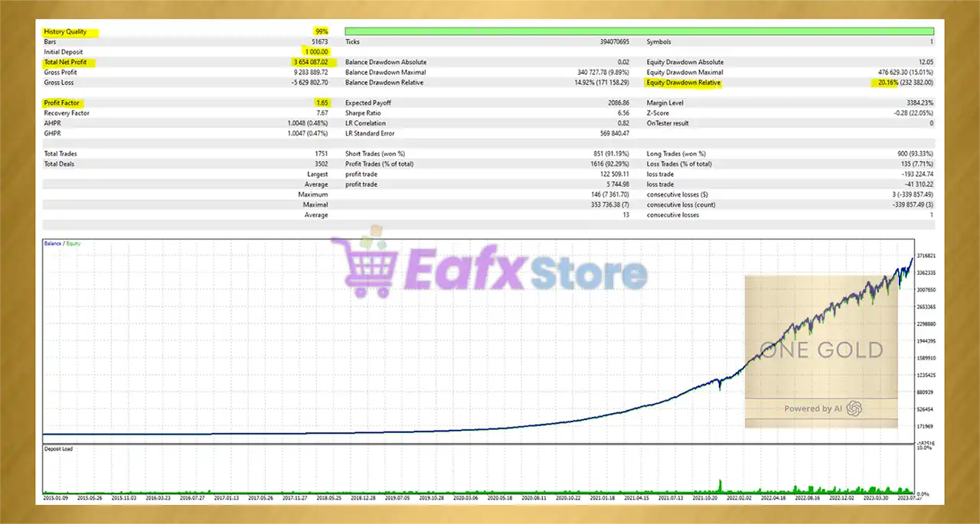Select the Recovery Factor value 7.67
This screenshot has height=524, width=980.
[322, 112]
